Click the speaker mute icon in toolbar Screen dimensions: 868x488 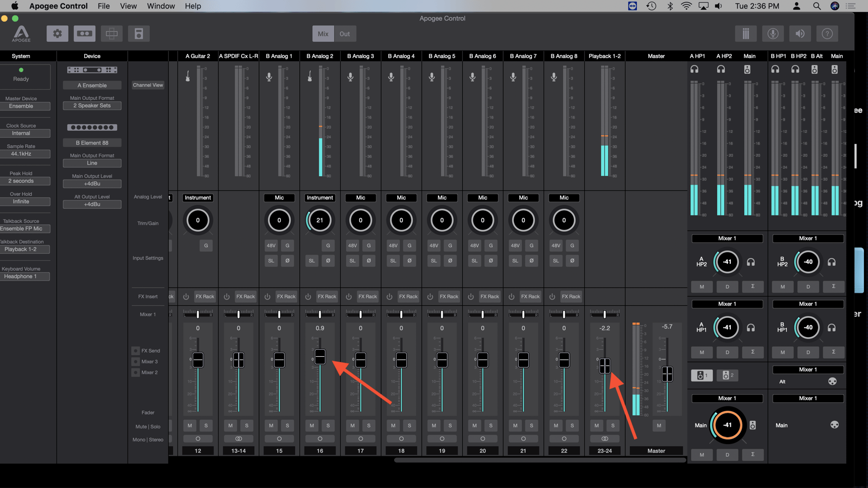coord(800,33)
